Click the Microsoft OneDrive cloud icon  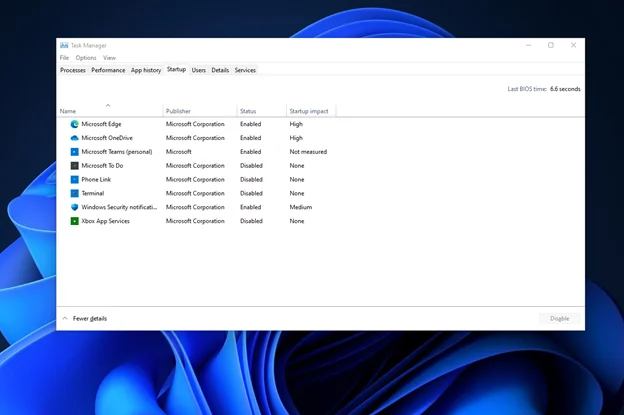(x=74, y=138)
